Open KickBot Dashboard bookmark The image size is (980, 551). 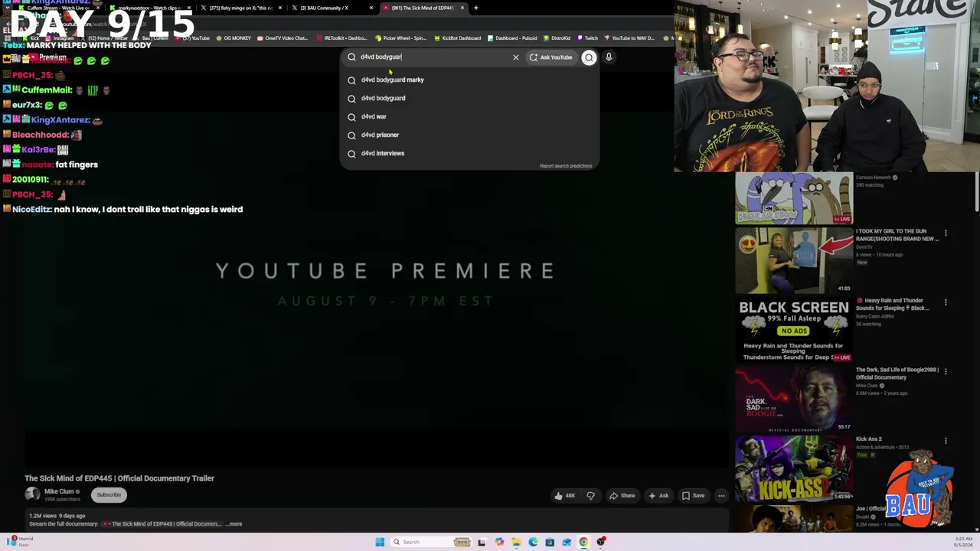(x=458, y=37)
